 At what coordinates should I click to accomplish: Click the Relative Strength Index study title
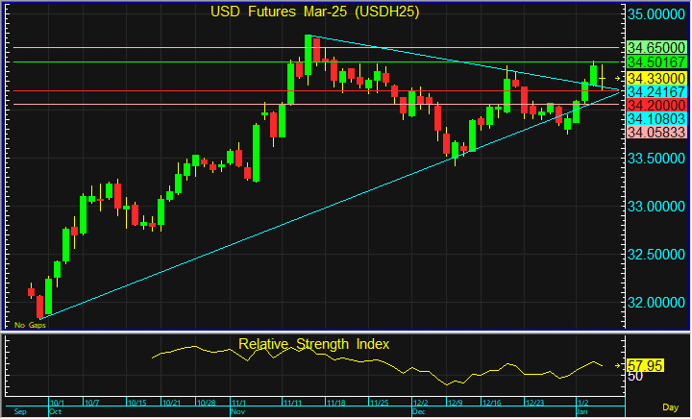[313, 344]
